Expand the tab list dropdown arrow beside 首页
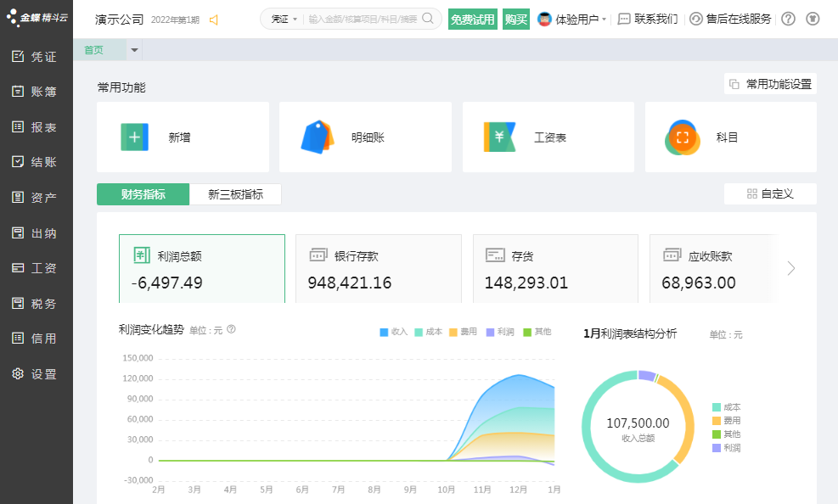Screen dimensions: 838x504 pyautogui.click(x=135, y=50)
